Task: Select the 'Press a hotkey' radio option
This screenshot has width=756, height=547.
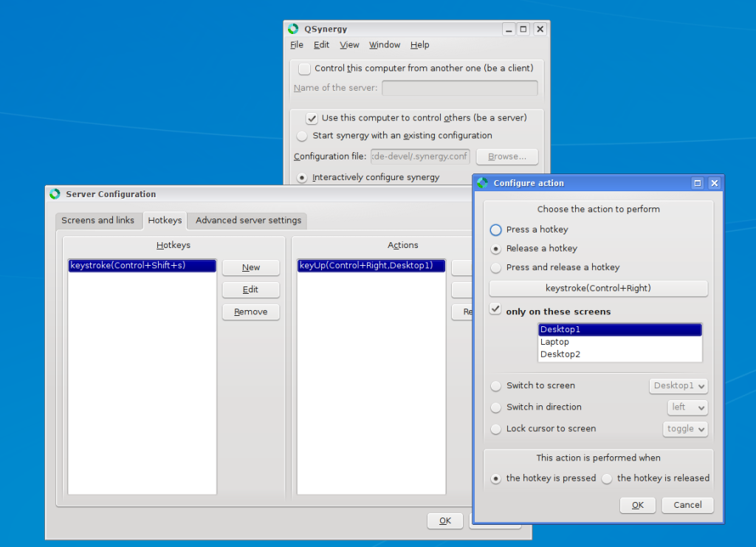Action: coord(495,230)
